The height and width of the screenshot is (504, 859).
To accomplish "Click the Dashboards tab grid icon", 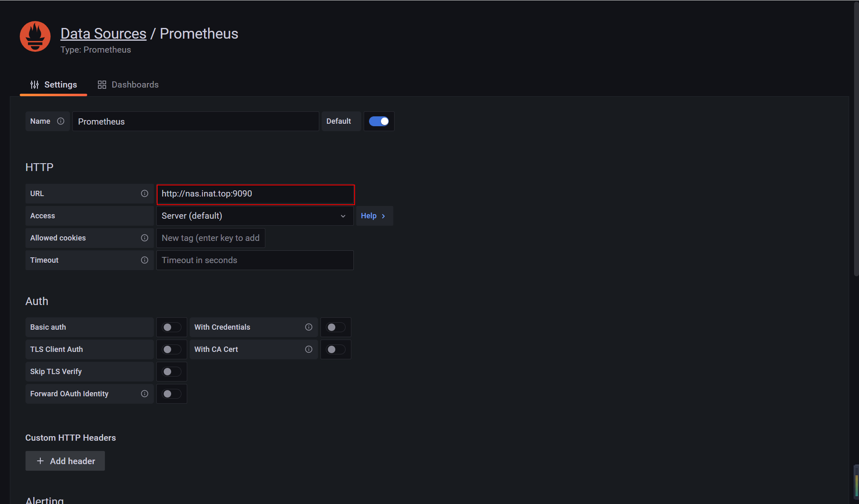I will coord(102,85).
